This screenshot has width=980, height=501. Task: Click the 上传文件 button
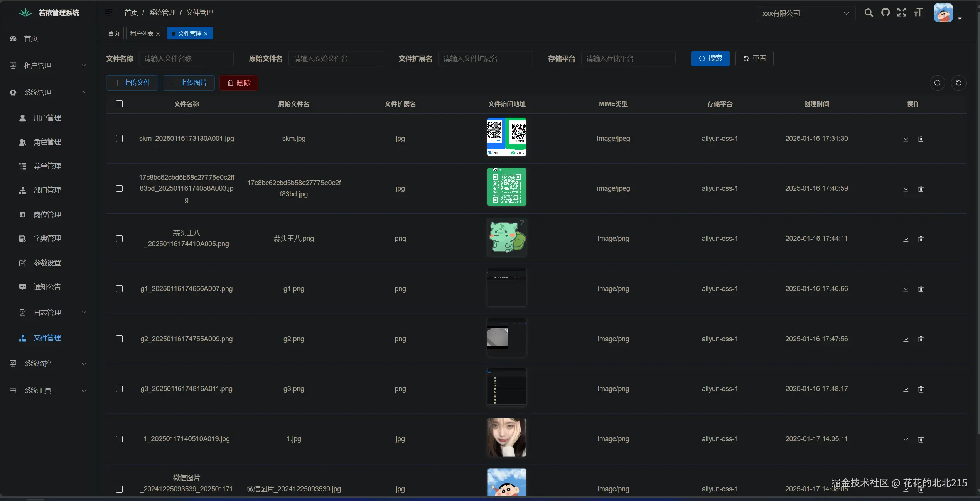coord(132,83)
